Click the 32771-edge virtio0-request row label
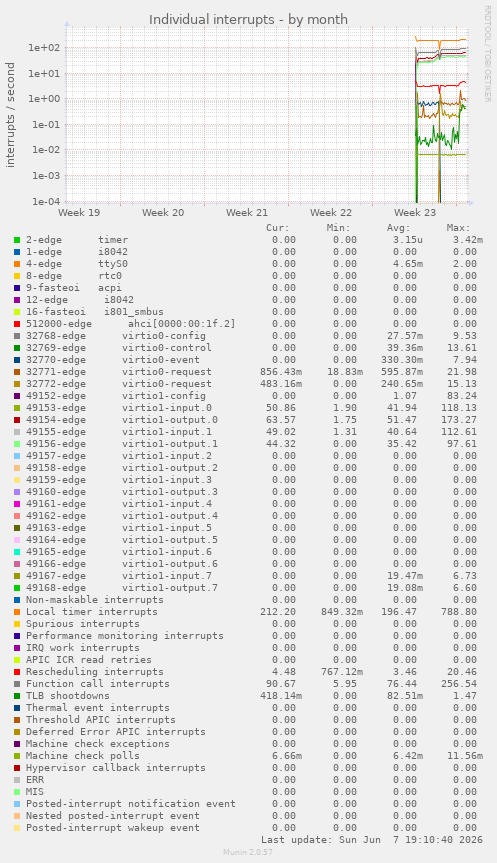Viewport: 497px width, 863px height. pyautogui.click(x=119, y=372)
